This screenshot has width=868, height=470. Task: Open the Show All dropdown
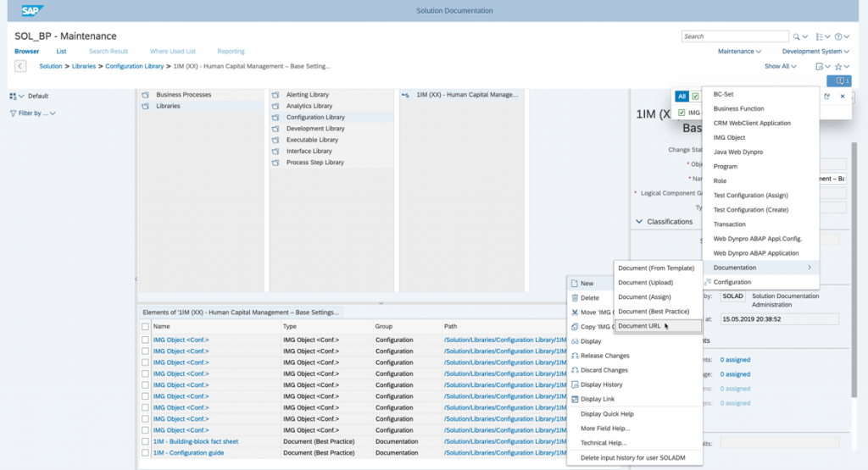coord(781,66)
